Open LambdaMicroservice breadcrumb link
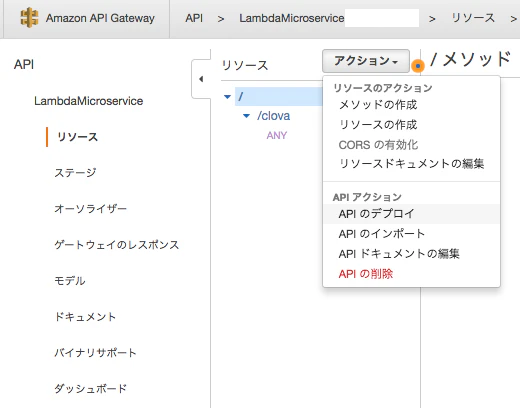The image size is (520, 408). [x=292, y=18]
